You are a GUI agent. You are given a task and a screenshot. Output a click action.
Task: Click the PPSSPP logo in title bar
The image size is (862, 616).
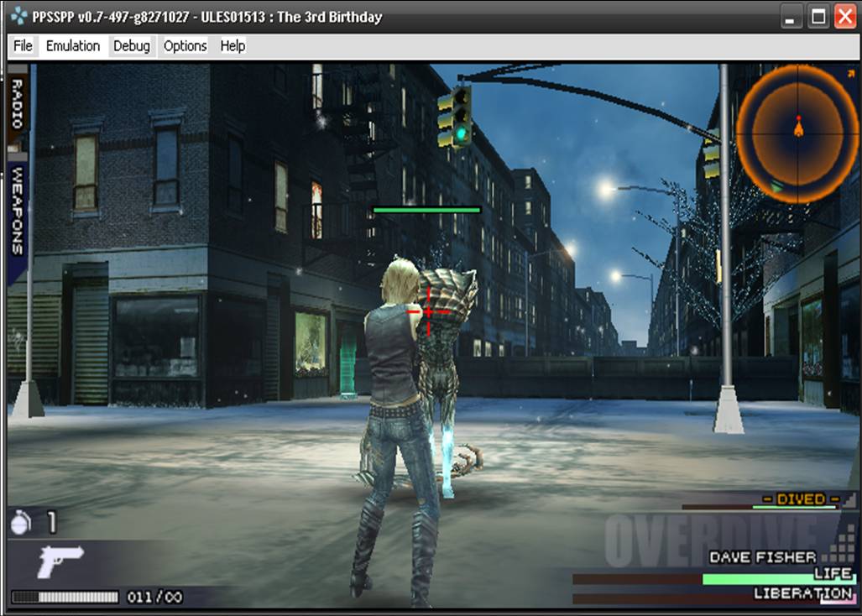(17, 17)
